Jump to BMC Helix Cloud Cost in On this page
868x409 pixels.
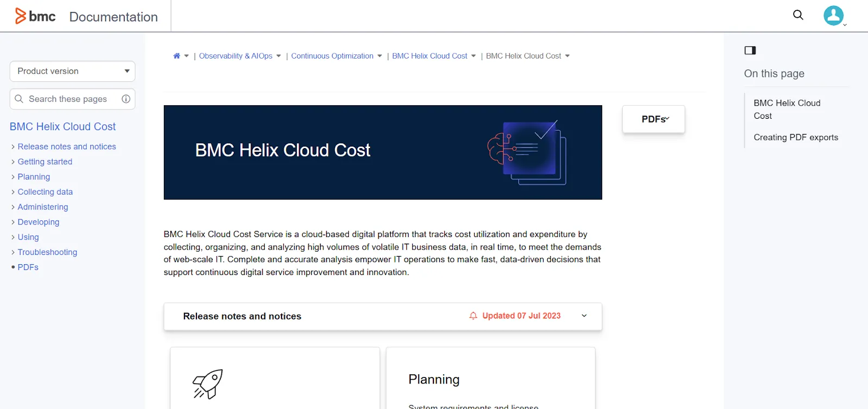pyautogui.click(x=787, y=109)
